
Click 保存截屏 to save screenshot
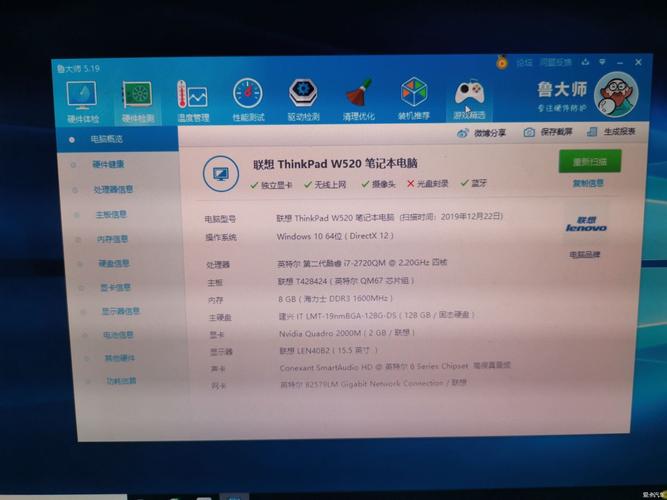point(548,132)
